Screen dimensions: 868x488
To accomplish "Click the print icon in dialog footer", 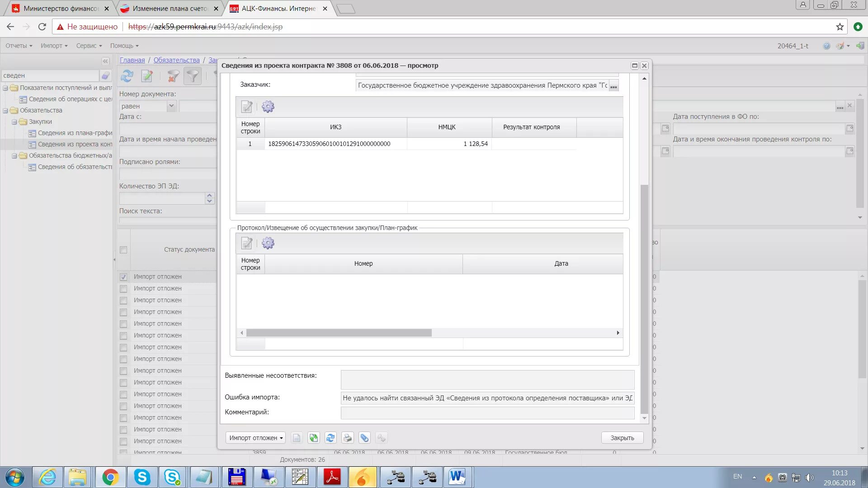I will (x=347, y=438).
